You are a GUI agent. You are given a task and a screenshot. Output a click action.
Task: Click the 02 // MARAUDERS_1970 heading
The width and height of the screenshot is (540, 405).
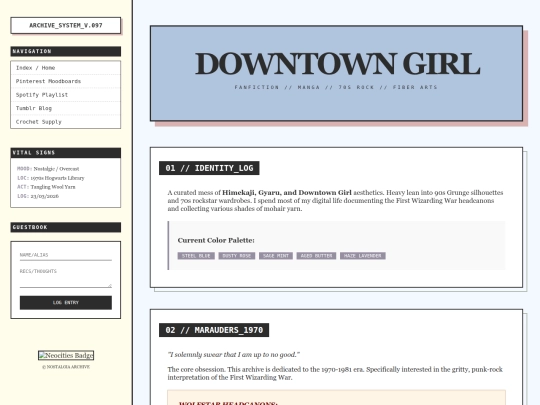(x=214, y=330)
